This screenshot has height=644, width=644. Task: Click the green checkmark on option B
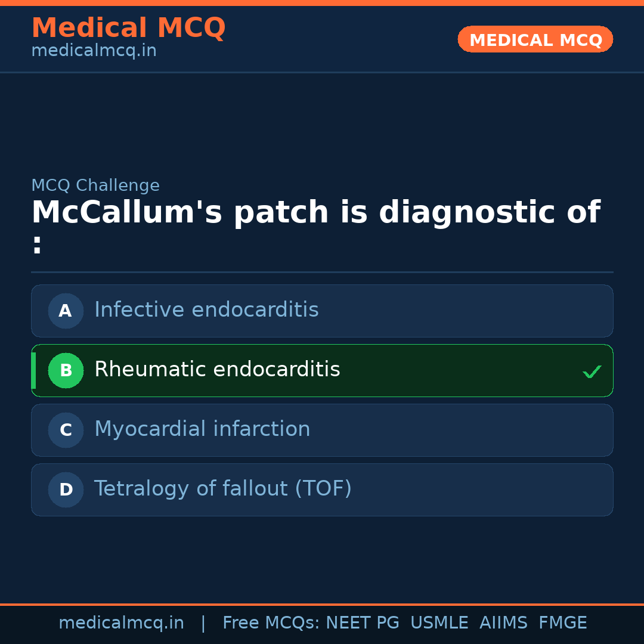pos(592,371)
